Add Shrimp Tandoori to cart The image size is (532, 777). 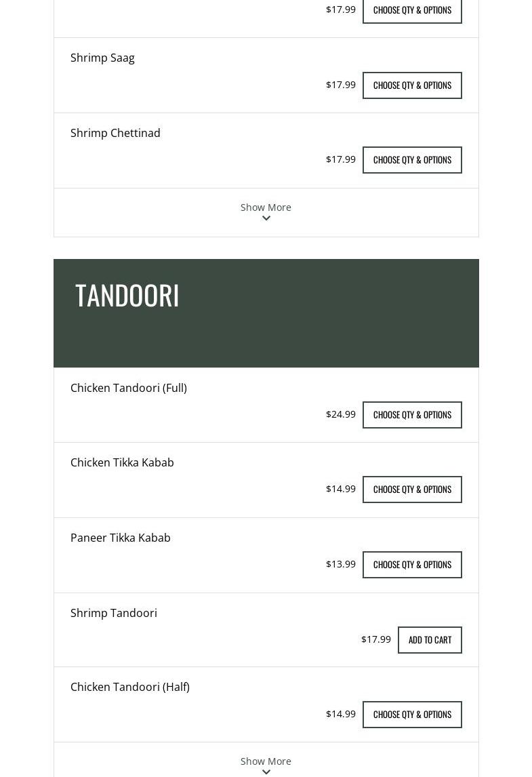[x=430, y=640]
